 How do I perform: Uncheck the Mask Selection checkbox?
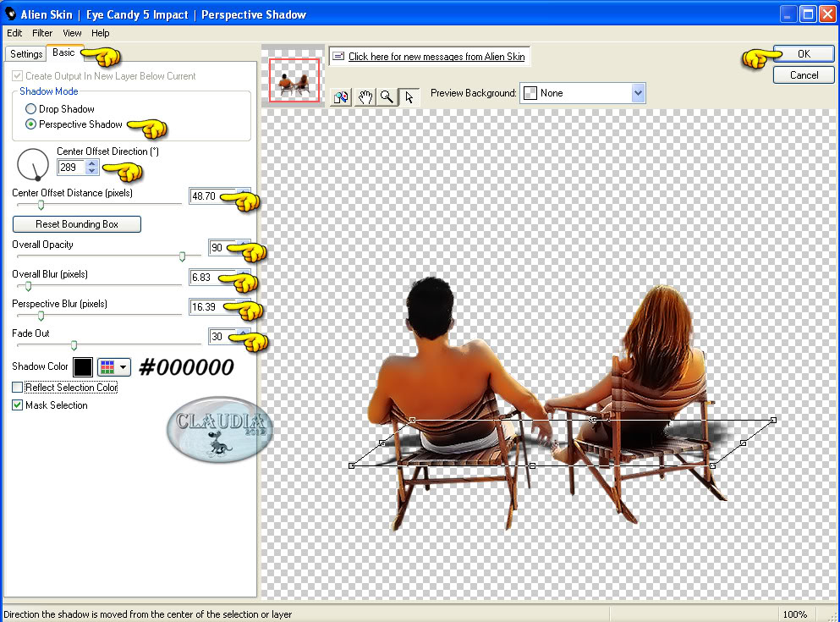click(17, 405)
